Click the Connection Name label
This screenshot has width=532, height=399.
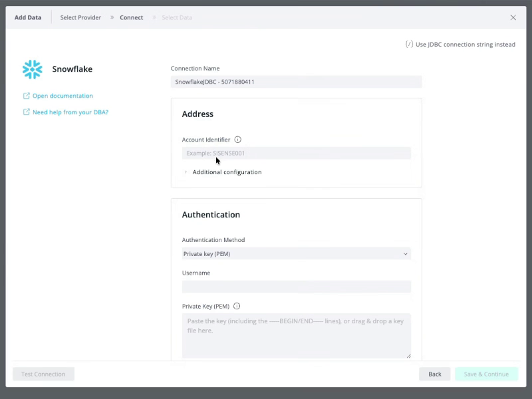tap(195, 68)
